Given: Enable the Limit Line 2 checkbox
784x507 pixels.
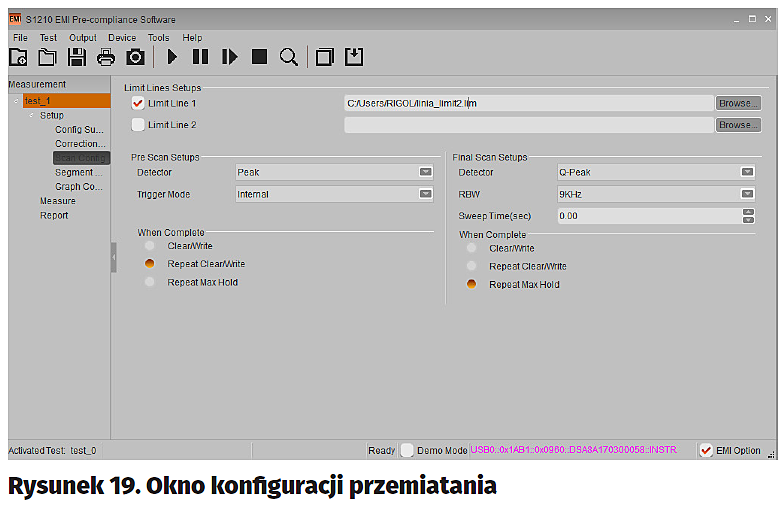Looking at the screenshot, I should (139, 125).
